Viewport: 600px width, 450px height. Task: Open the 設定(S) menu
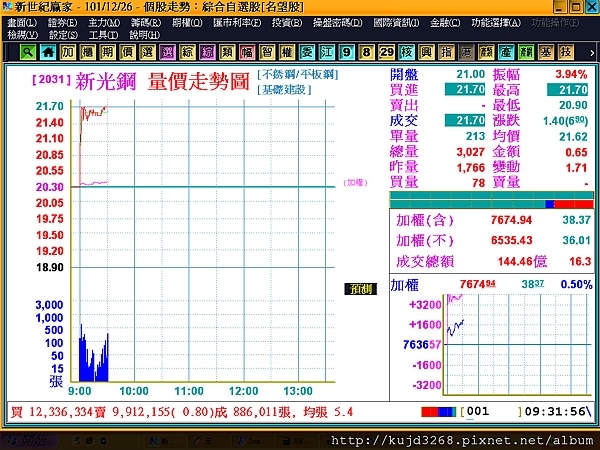click(63, 35)
